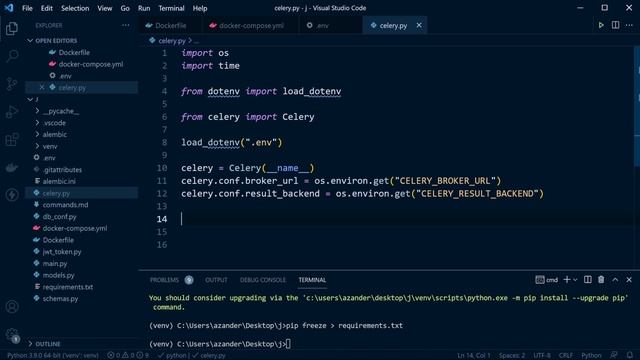Open the Edit menu
640x360 pixels.
pyautogui.click(x=47, y=8)
